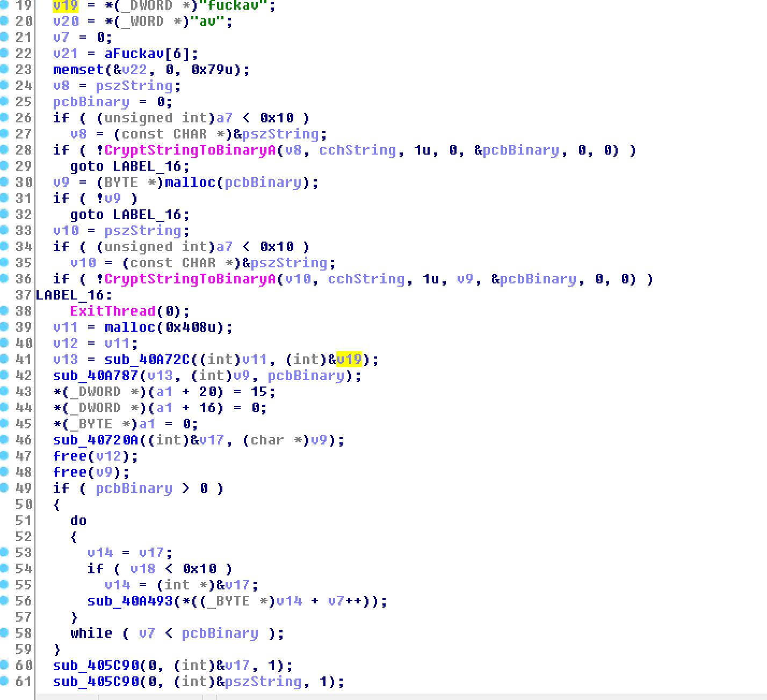
Task: Click the memset call on line 23
Action: [78, 70]
